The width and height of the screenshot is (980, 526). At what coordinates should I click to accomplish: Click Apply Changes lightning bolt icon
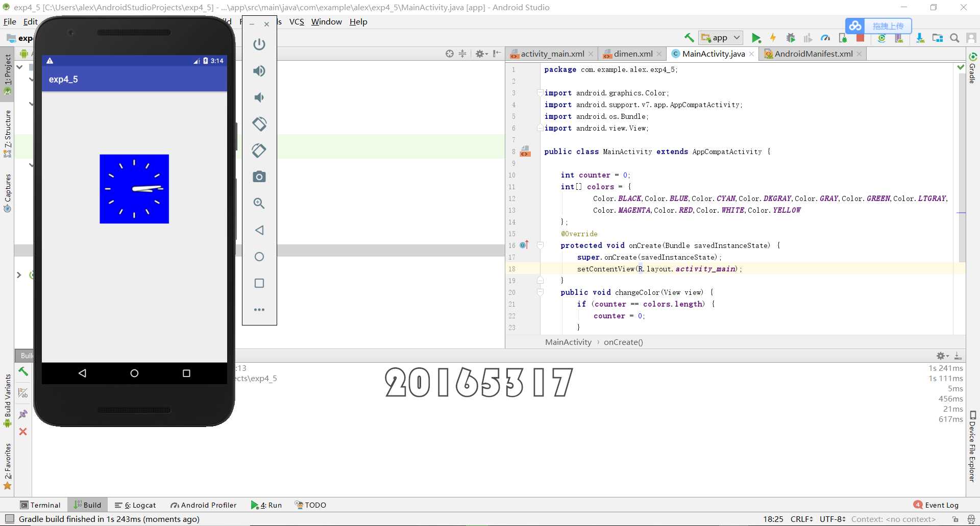pos(773,38)
